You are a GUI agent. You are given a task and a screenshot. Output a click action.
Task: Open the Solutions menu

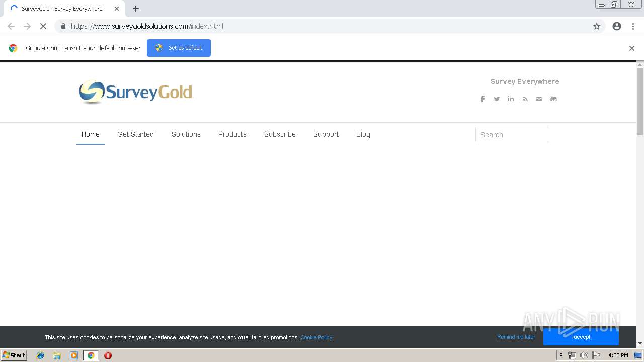point(186,134)
